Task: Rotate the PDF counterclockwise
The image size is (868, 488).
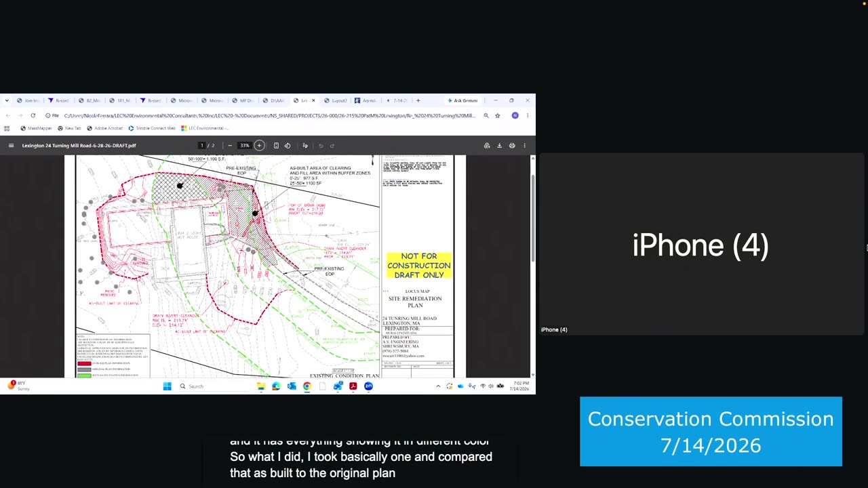Action: (288, 145)
